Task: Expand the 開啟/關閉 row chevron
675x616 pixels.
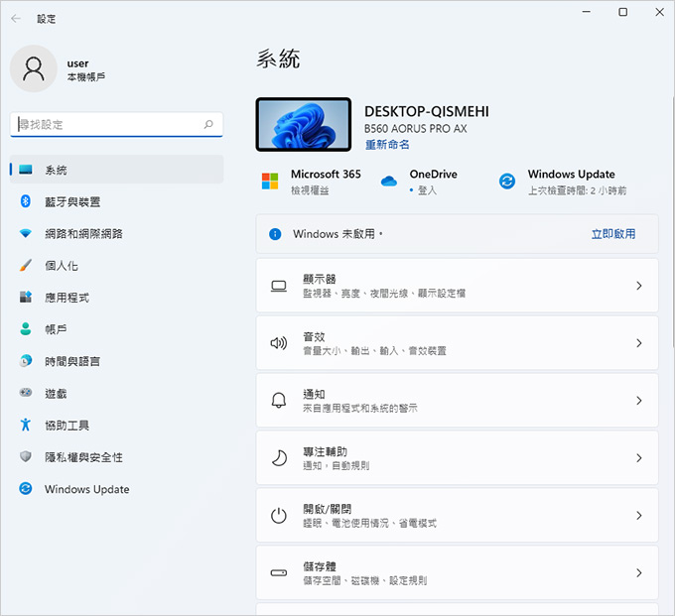Action: click(639, 516)
